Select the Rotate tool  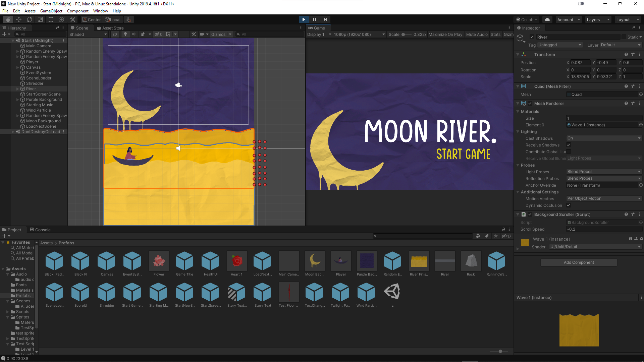pos(30,19)
